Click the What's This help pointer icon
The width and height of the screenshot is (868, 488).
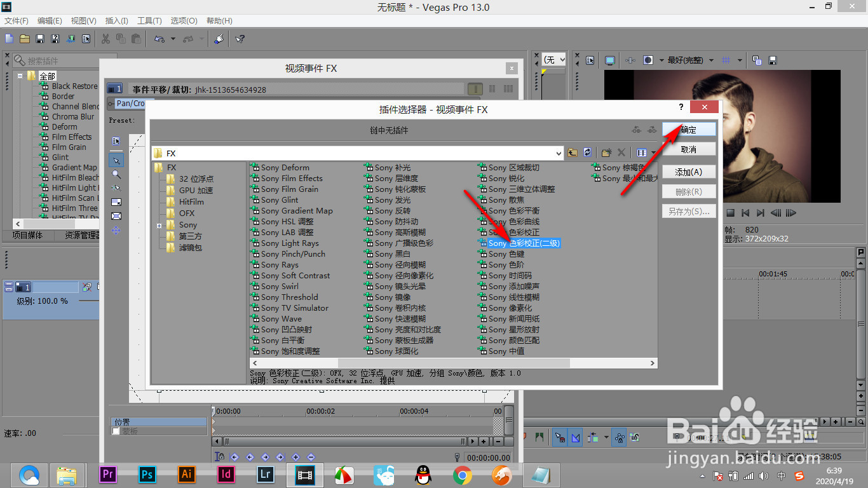click(x=240, y=39)
